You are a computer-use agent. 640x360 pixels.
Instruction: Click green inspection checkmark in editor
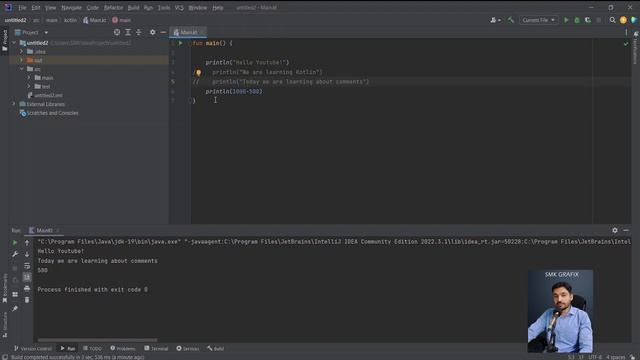pyautogui.click(x=626, y=43)
